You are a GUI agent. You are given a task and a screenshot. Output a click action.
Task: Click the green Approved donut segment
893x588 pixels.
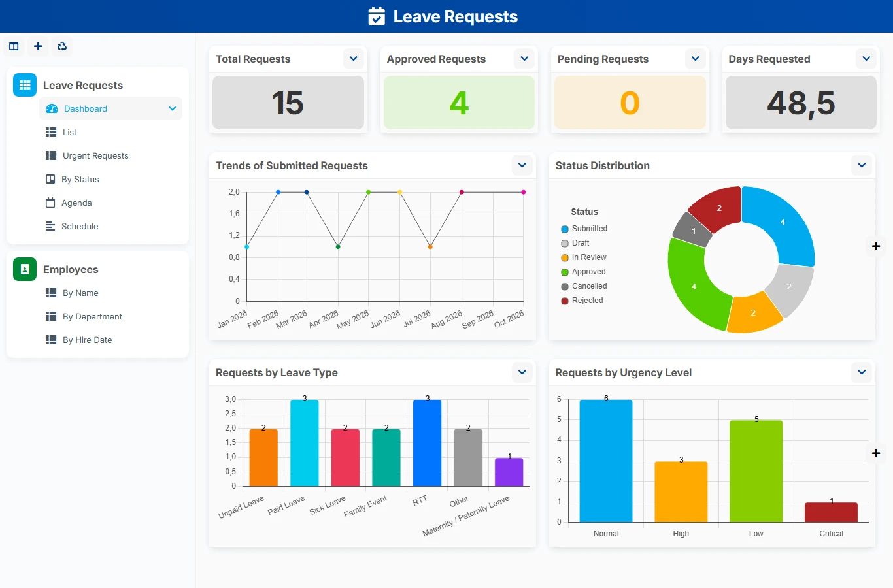(x=694, y=286)
